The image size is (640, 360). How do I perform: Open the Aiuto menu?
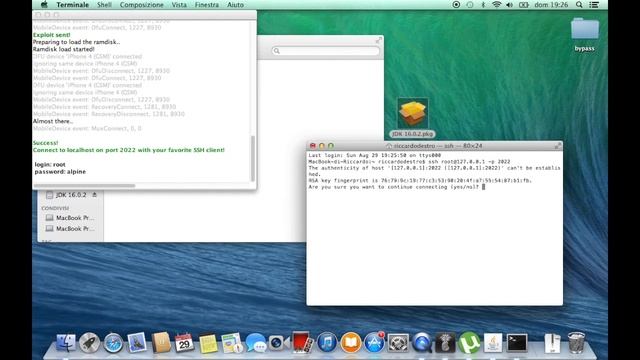point(235,5)
